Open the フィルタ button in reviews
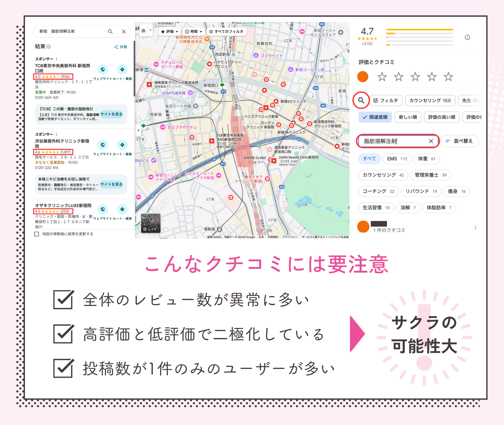The image size is (504, 425). [386, 100]
